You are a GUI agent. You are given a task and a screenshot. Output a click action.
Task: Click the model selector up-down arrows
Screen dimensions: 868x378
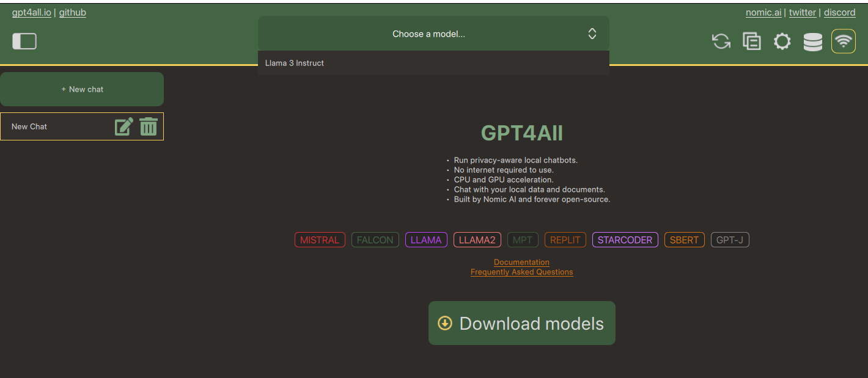tap(592, 34)
